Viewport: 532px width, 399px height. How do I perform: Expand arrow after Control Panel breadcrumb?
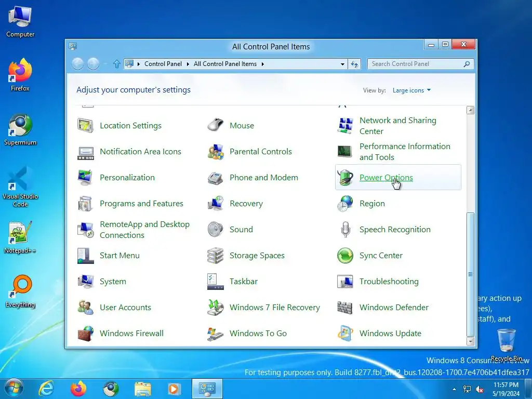(x=188, y=64)
